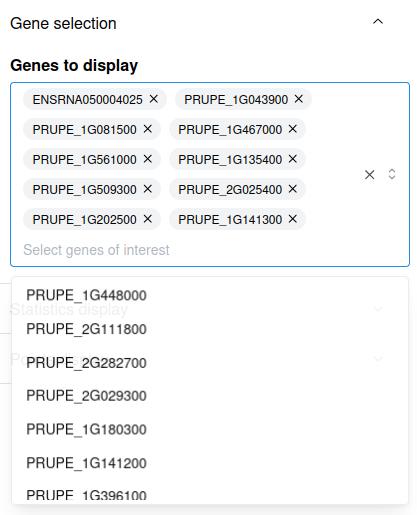417x515 pixels.
Task: Remove the PRUPE_1G081500 gene tag
Action: click(148, 129)
